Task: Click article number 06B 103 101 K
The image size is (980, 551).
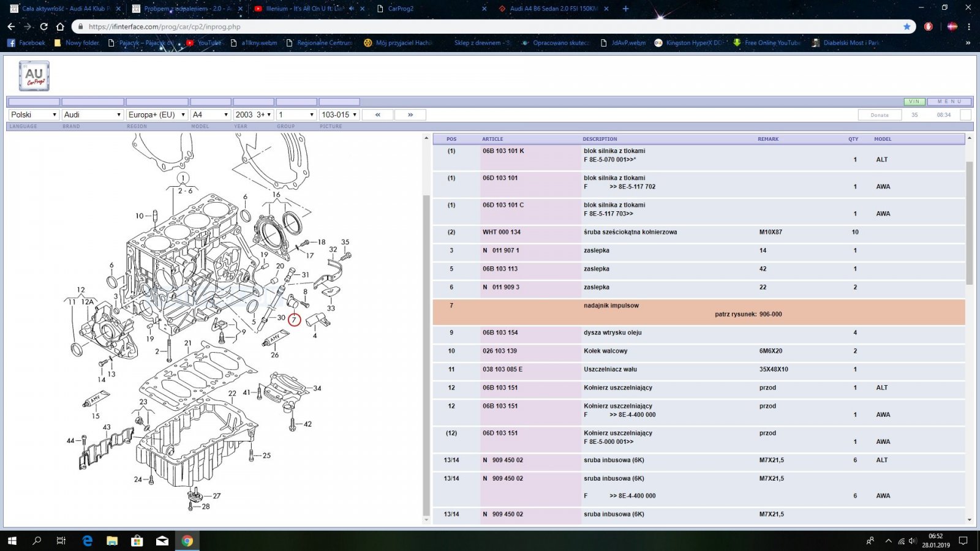Action: click(x=503, y=151)
